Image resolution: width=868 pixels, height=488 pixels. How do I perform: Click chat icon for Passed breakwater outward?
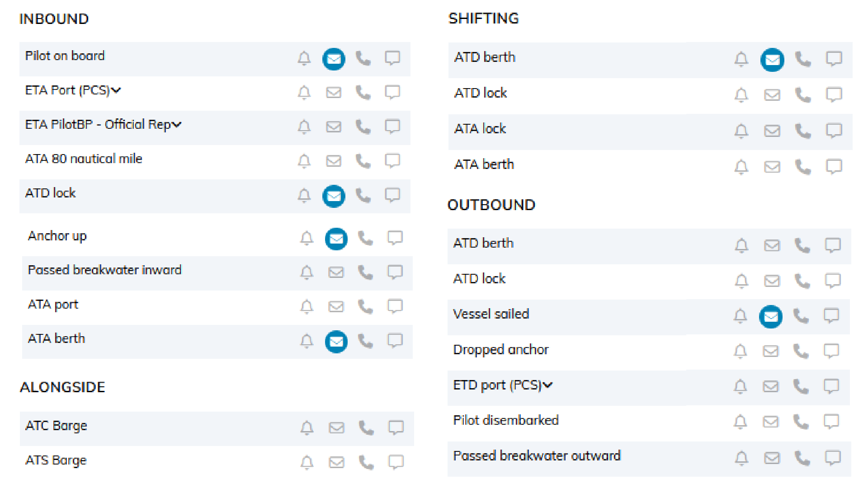click(x=833, y=457)
